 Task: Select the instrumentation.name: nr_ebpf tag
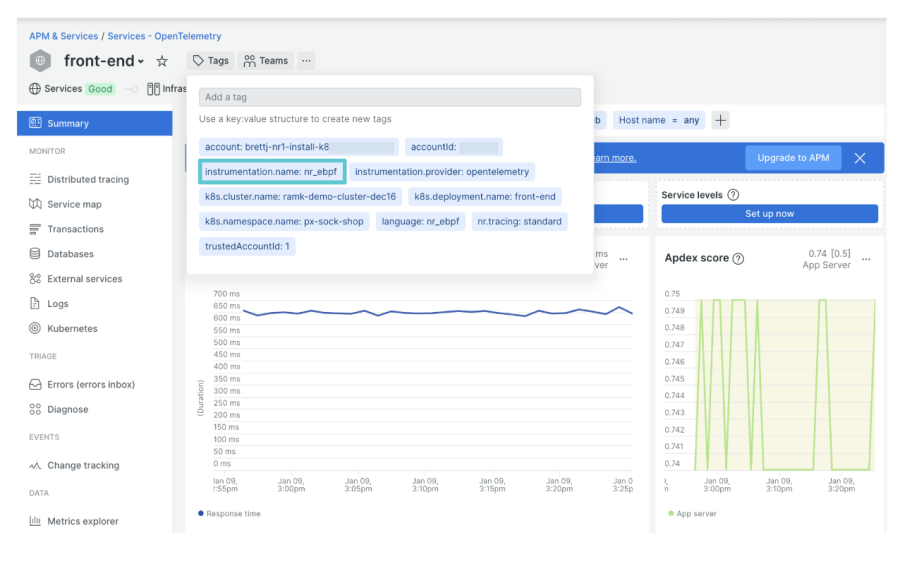click(x=271, y=172)
